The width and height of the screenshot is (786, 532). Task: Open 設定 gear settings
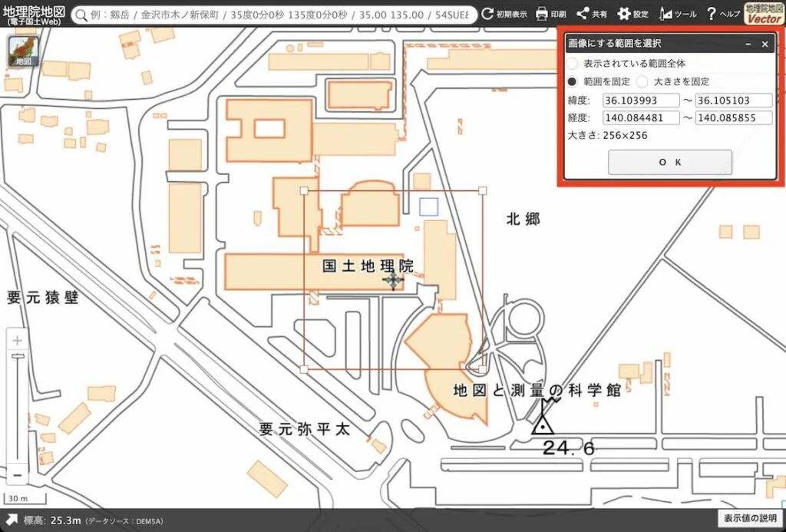[x=624, y=14]
